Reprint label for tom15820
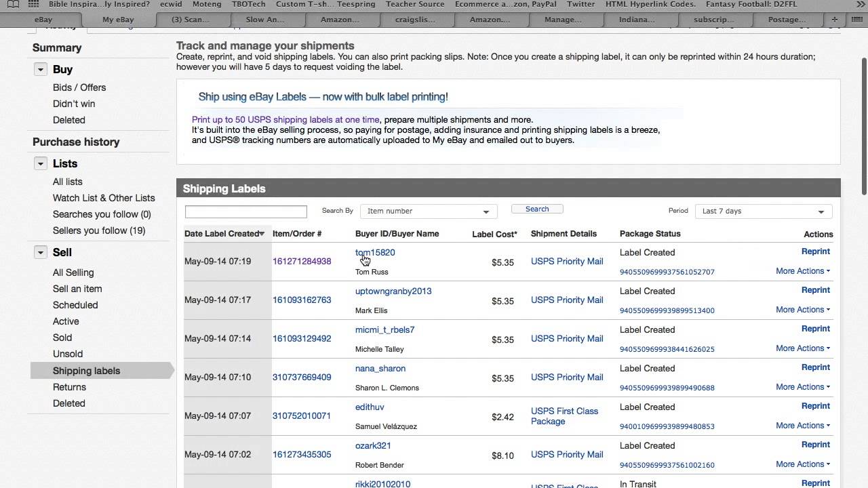868x488 pixels. pos(816,251)
